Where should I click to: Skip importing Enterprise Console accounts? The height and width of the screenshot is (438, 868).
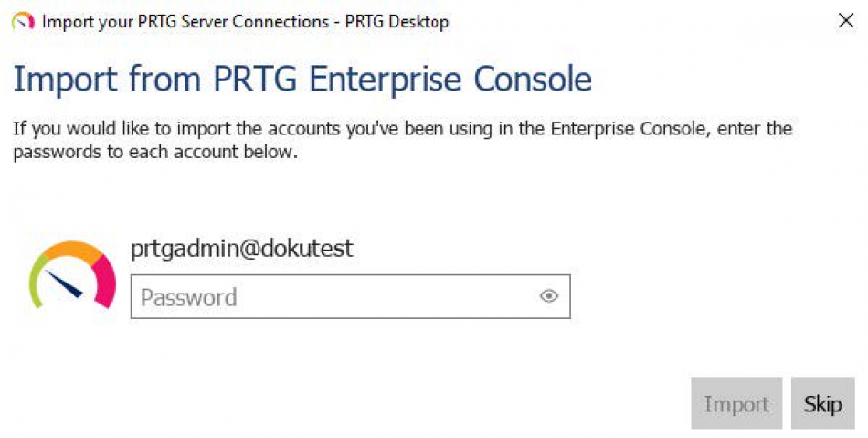[x=822, y=403]
